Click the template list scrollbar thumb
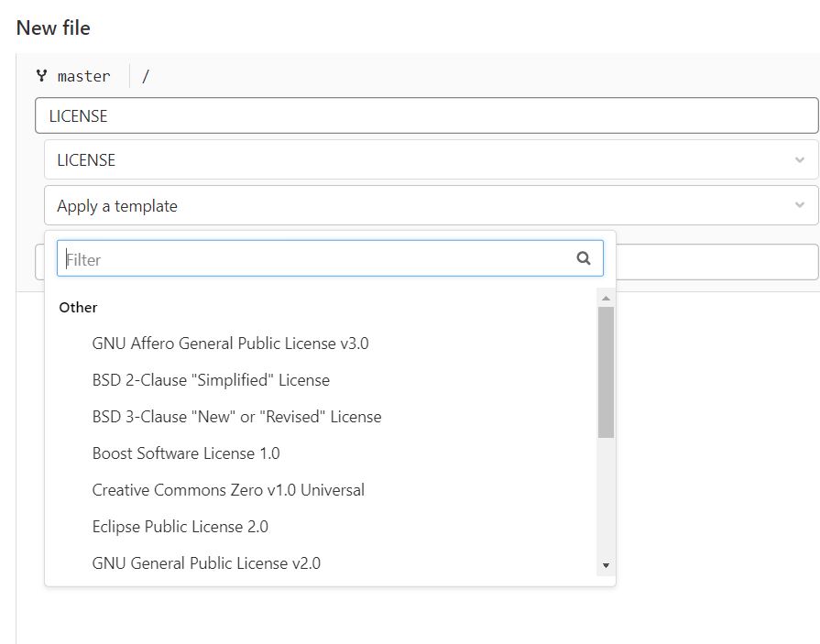This screenshot has width=820, height=644. [606, 372]
